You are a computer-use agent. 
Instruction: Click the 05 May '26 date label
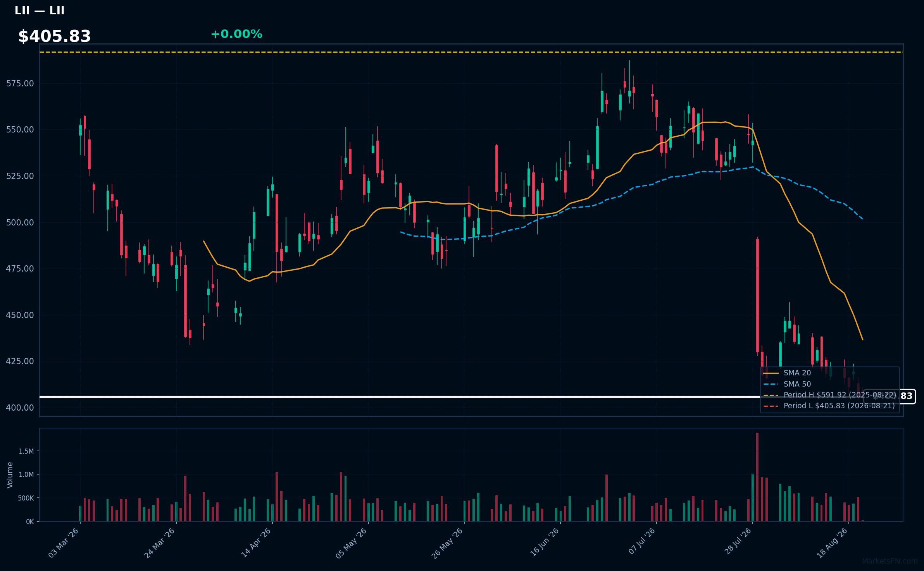[351, 543]
